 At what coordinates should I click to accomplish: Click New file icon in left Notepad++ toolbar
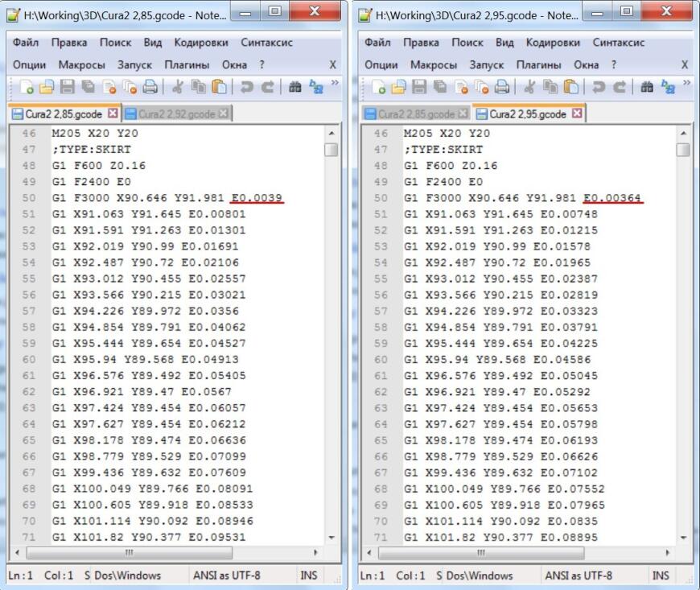pos(27,87)
